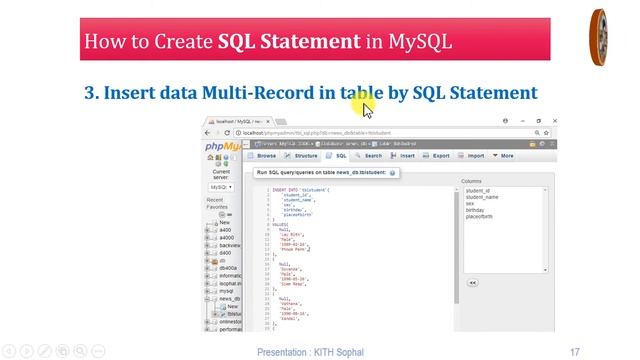This screenshot has height=360, width=640.
Task: Click the rightmost icon in the phpMyAdmin header bar
Action: pyautogui.click(x=552, y=144)
